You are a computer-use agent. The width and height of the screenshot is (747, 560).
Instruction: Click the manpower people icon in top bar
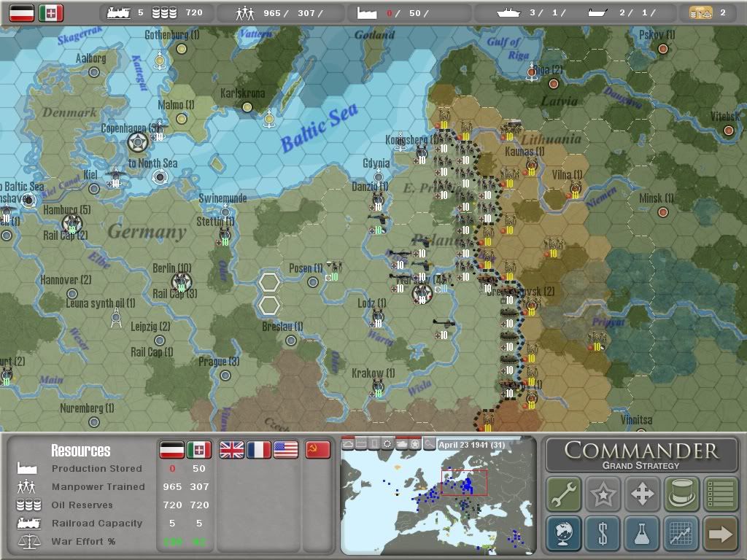tap(245, 13)
